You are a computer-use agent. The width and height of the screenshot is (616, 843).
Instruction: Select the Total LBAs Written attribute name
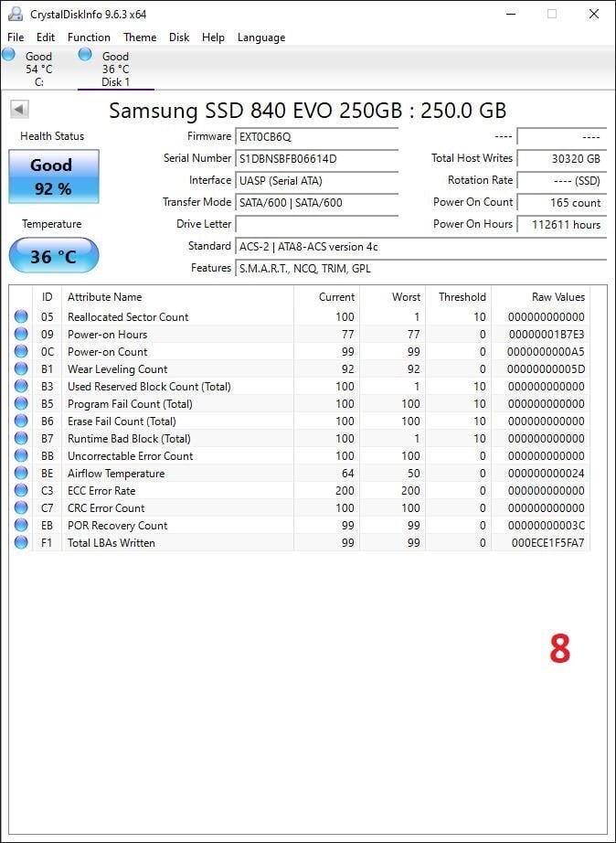tap(111, 542)
